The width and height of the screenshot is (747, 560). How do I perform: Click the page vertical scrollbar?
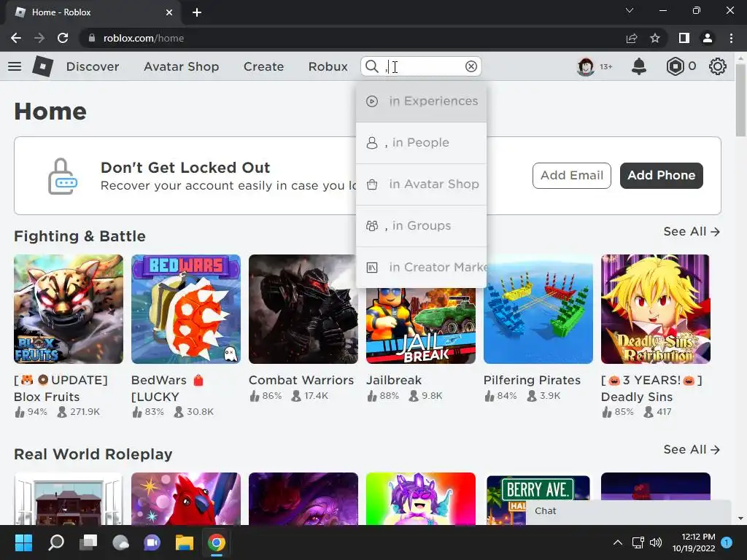click(x=740, y=100)
